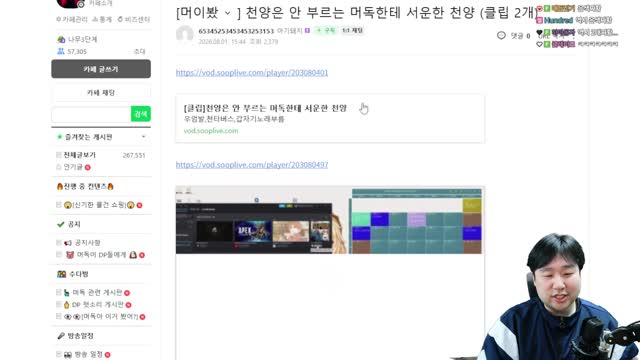Click the members count people icon
This screenshot has width=640, height=360.
pos(61,51)
